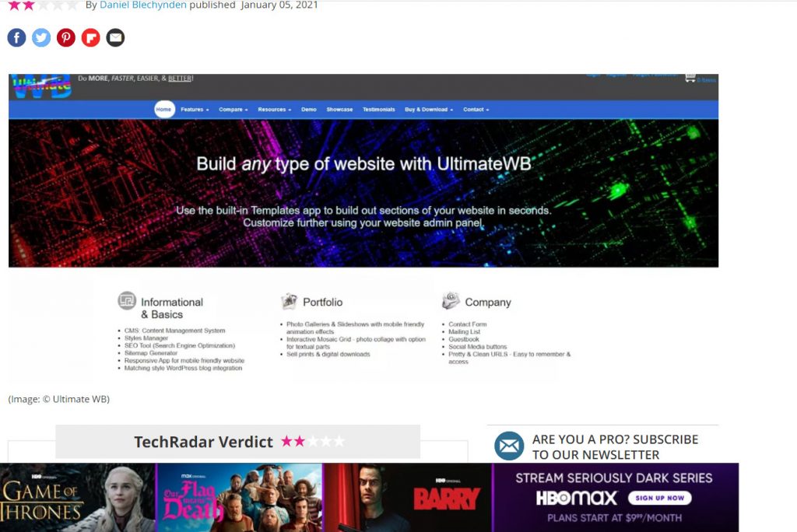Click the shopping cart icon
The image size is (797, 532).
[690, 78]
